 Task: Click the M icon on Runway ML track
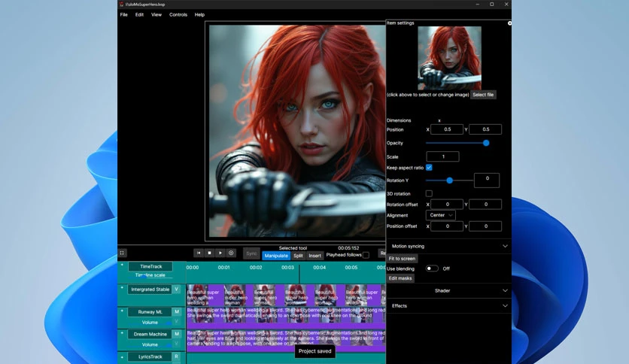[x=177, y=311]
